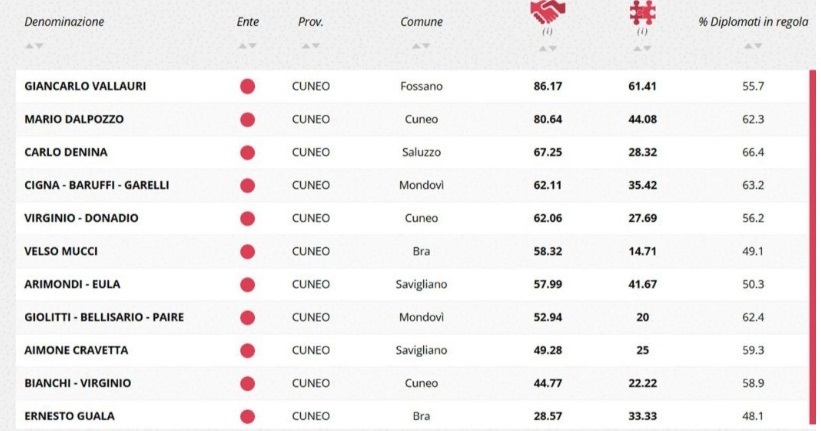
Task: Sort table by Prov. column arrows
Action: (309, 46)
